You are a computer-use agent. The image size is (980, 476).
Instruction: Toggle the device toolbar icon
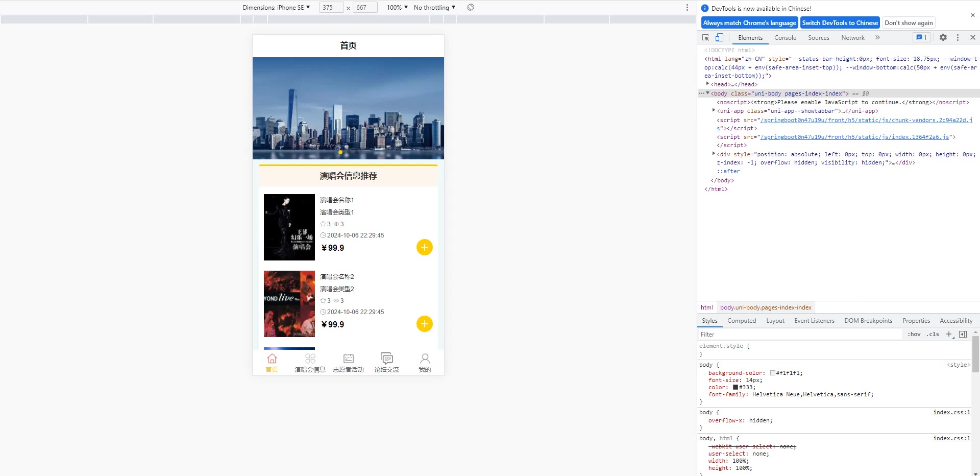(719, 38)
